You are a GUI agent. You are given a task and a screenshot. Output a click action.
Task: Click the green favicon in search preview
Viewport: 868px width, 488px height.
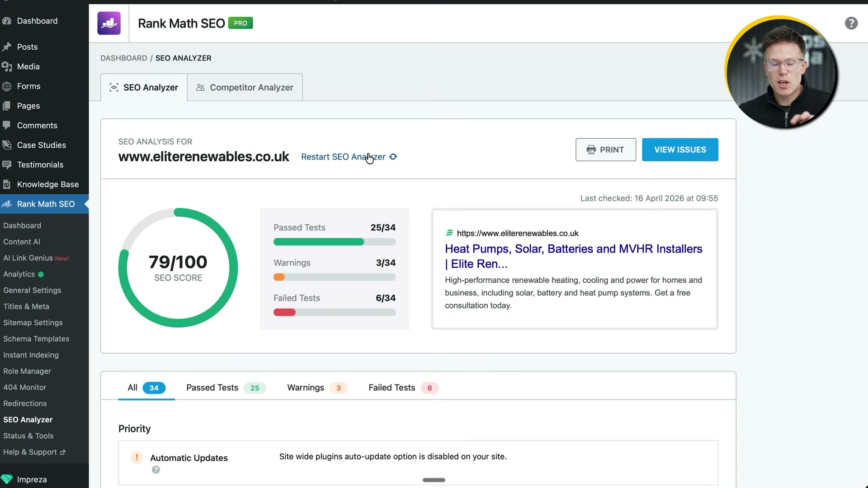tap(449, 233)
